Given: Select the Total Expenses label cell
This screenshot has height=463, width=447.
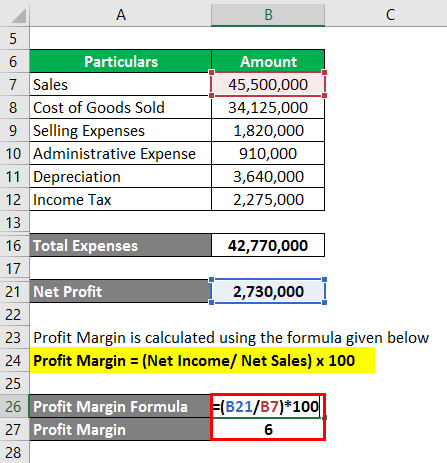Looking at the screenshot, I should click(120, 245).
